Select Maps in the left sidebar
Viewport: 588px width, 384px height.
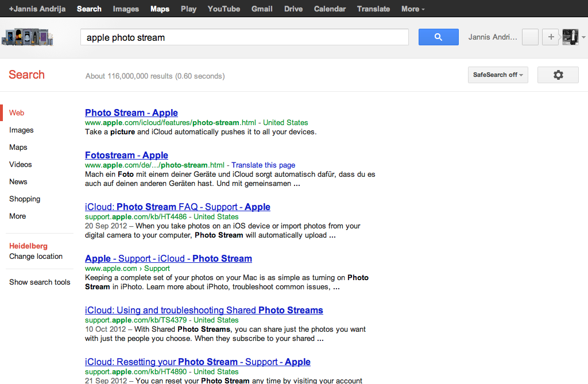click(x=18, y=148)
